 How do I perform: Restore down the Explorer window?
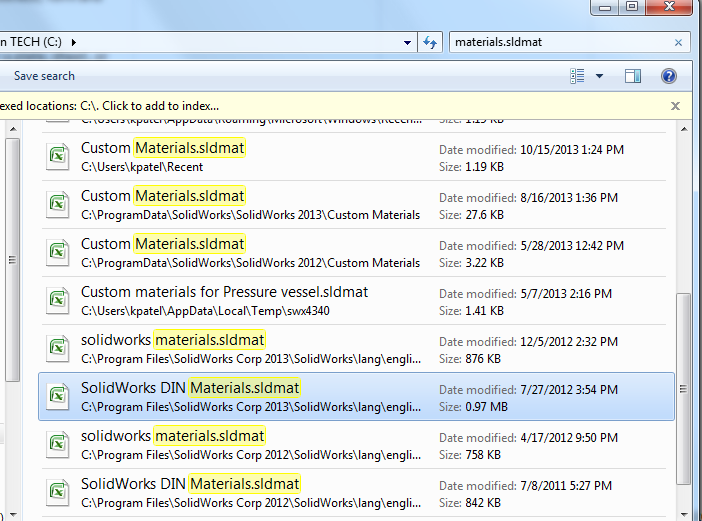click(x=632, y=7)
